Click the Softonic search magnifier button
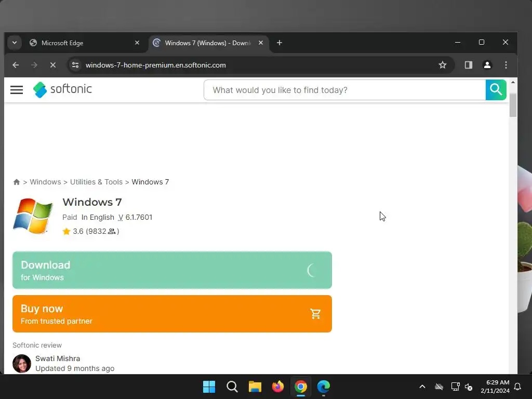Screen dimensions: 532x399 pyautogui.click(x=496, y=90)
